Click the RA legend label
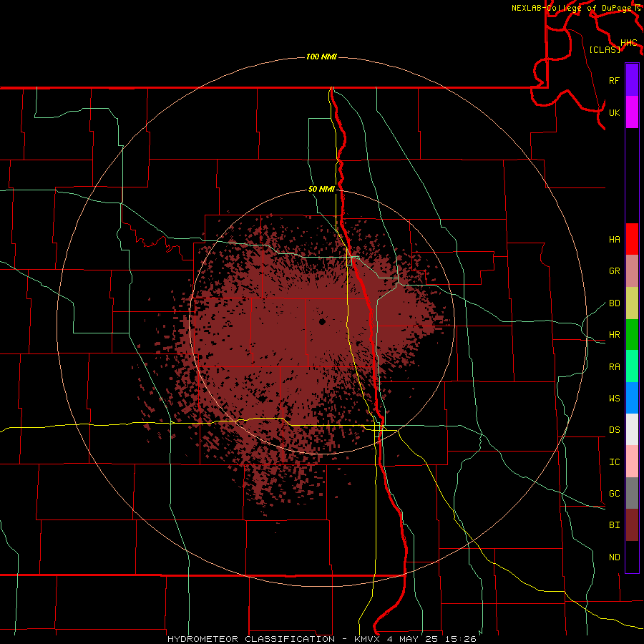 [x=614, y=367]
